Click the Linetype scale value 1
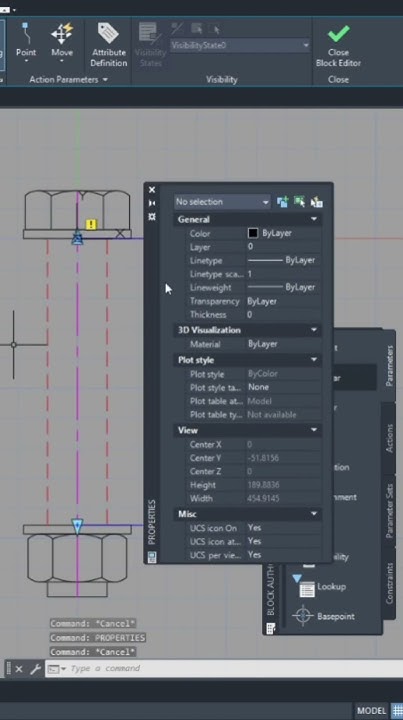This screenshot has height=720, width=403. coord(284,274)
